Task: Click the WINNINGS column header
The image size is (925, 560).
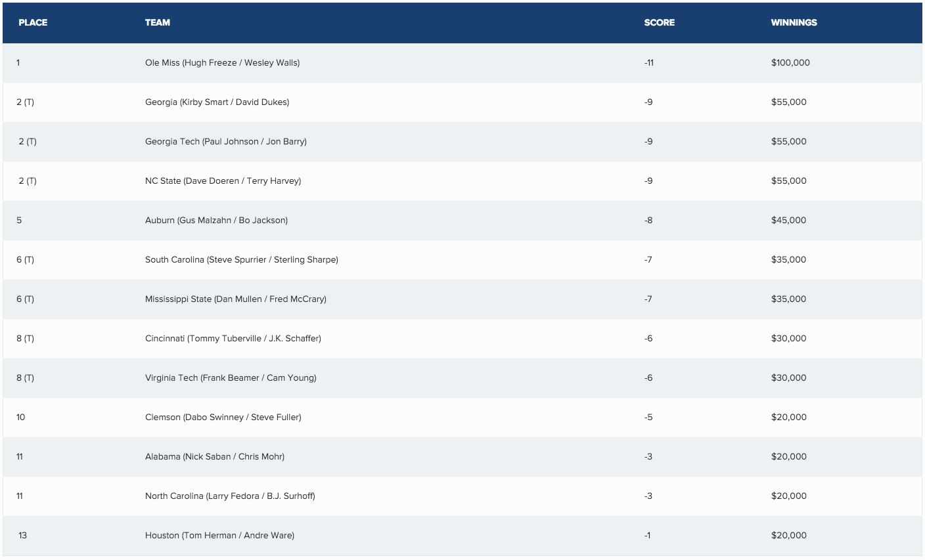Action: pyautogui.click(x=794, y=22)
